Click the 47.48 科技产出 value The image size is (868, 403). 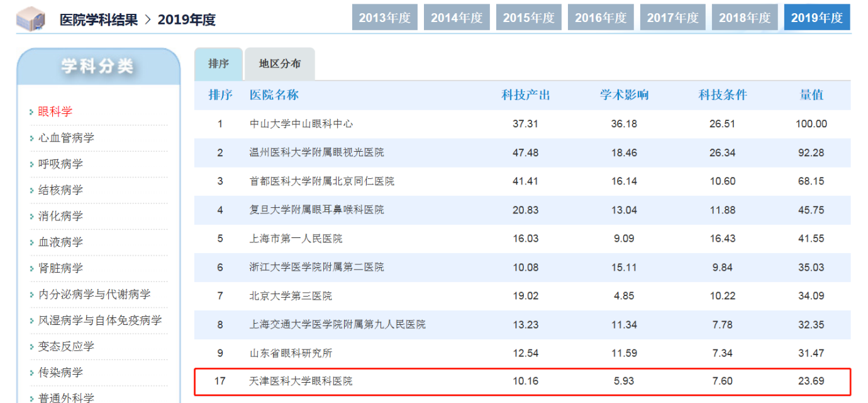click(525, 152)
